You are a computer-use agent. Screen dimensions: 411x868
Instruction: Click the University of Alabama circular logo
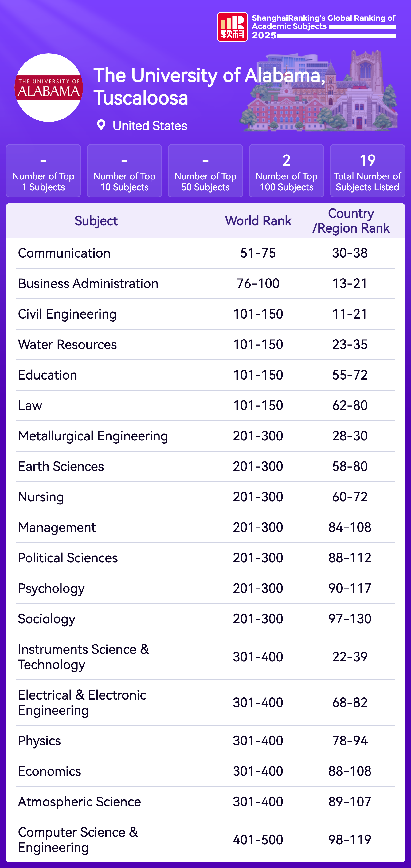pos(49,88)
